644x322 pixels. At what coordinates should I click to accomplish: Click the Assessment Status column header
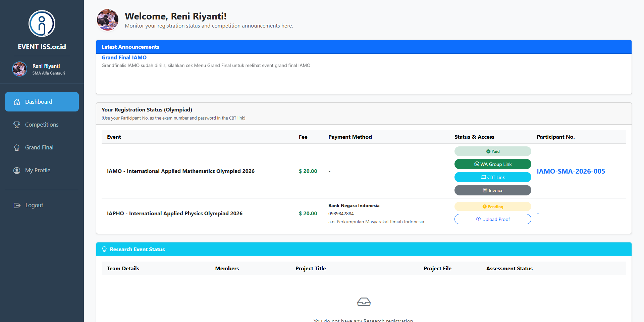[x=509, y=269]
